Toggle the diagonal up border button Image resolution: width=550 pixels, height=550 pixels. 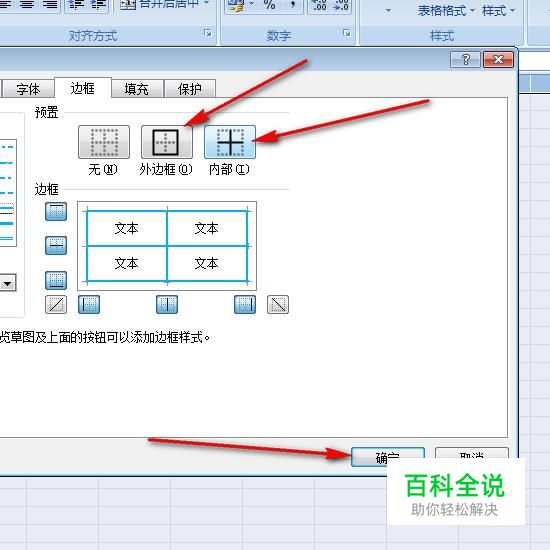(x=56, y=304)
